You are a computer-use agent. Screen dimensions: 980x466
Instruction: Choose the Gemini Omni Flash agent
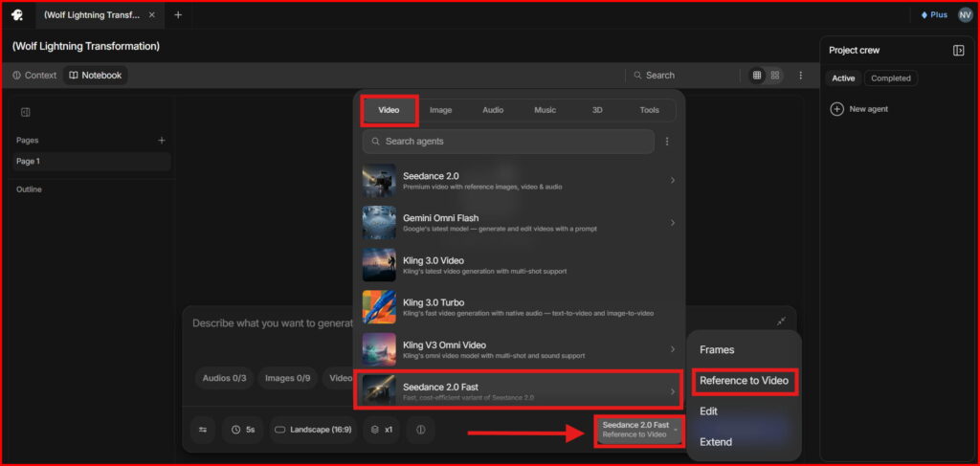[520, 223]
